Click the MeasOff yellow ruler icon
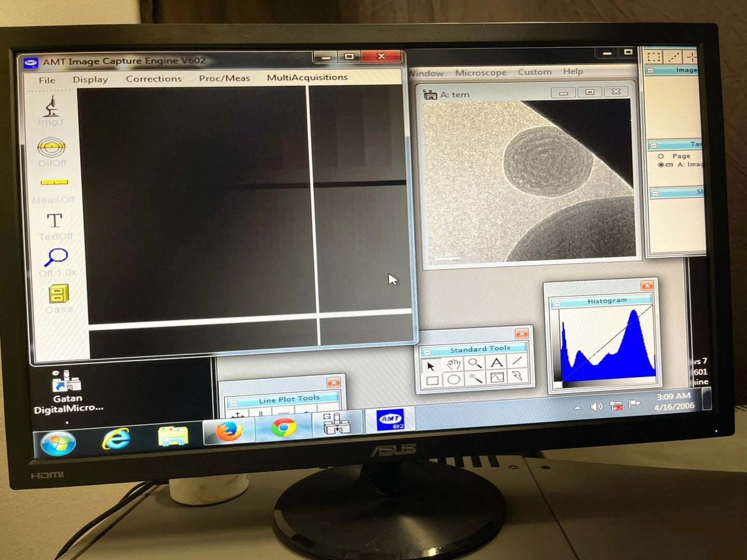This screenshot has width=747, height=560. coord(54,183)
